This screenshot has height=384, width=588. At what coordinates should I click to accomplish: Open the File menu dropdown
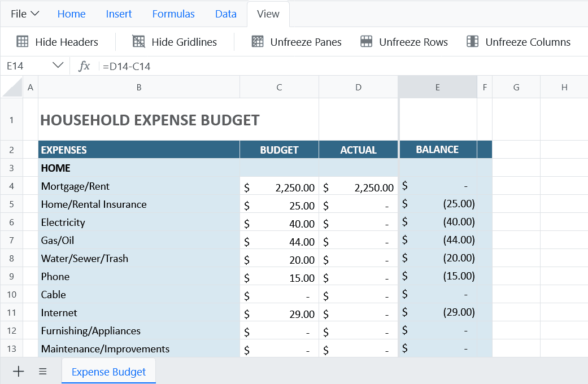click(25, 14)
